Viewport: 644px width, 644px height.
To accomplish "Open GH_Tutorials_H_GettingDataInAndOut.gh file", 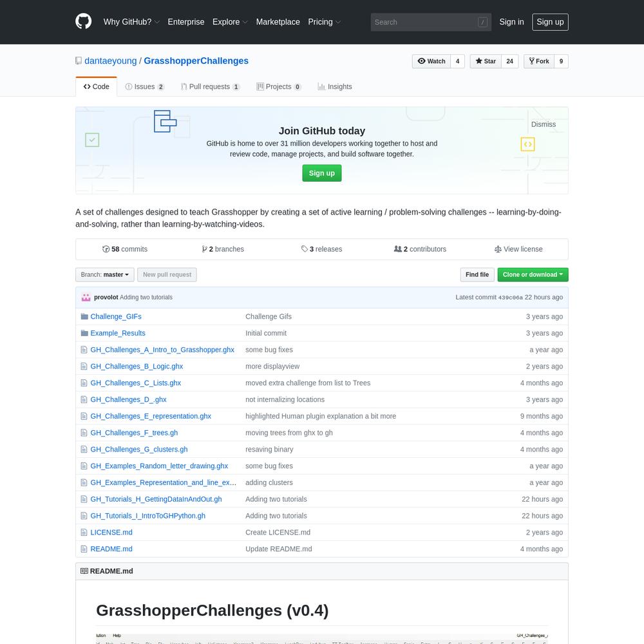I will (x=156, y=499).
